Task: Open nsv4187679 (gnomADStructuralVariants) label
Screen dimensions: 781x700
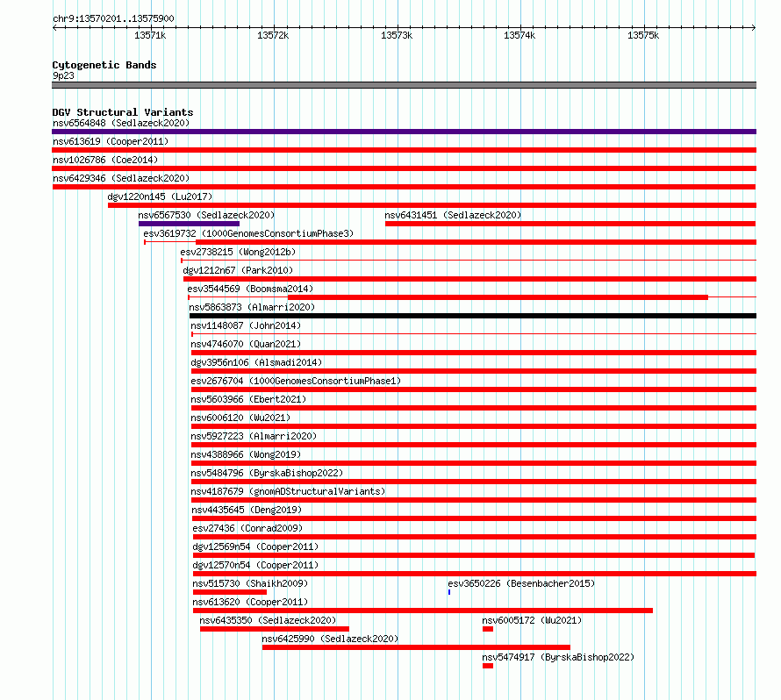Action: (288, 491)
